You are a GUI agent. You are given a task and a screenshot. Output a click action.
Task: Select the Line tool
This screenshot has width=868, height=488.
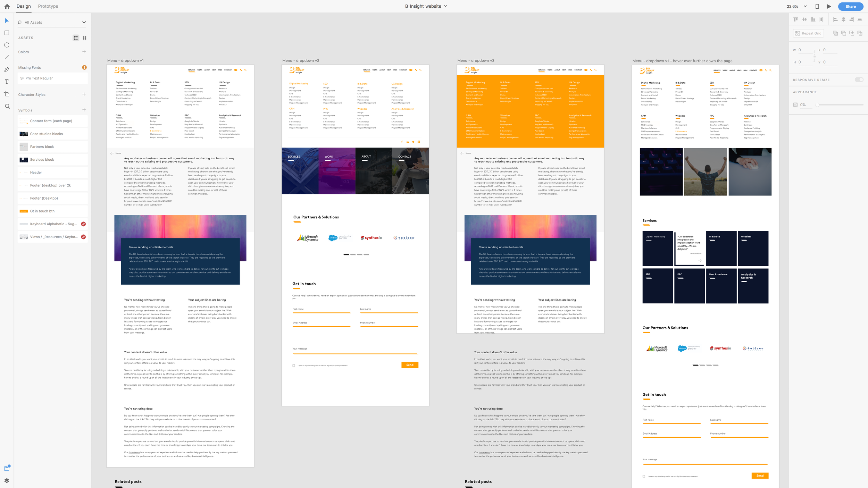[7, 57]
